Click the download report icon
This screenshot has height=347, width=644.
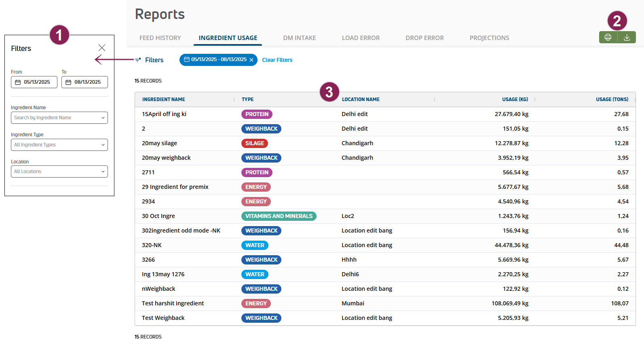pos(627,37)
